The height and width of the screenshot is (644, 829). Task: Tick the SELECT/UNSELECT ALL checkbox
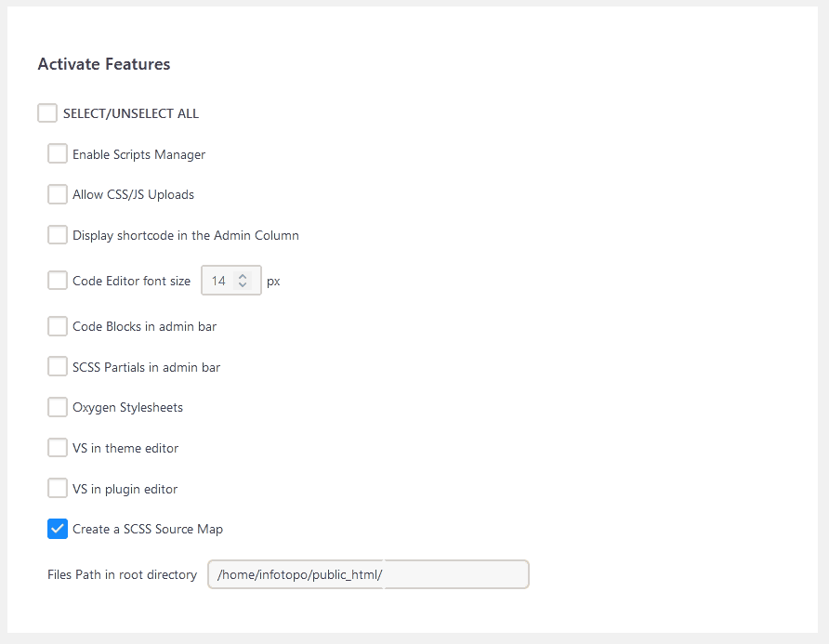(x=47, y=113)
